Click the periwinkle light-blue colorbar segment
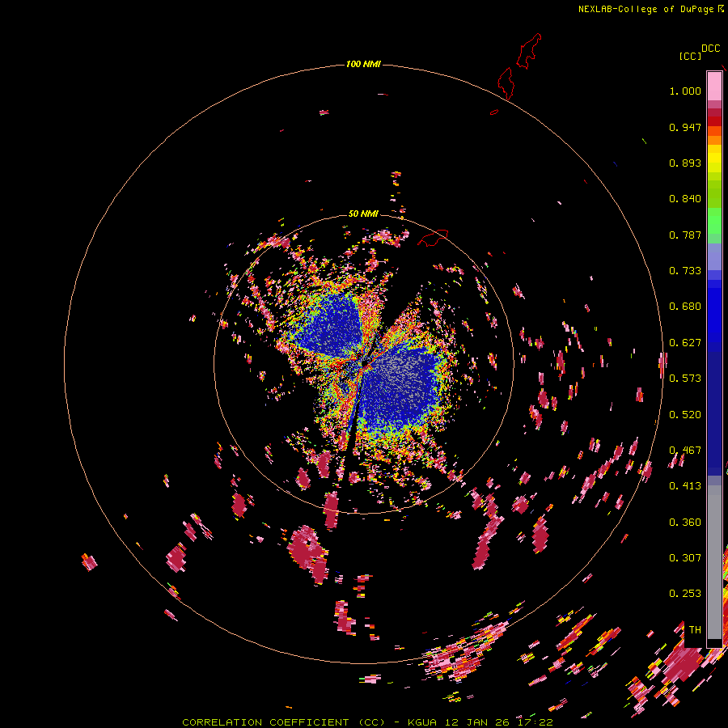This screenshot has height=728, width=728. tap(714, 256)
